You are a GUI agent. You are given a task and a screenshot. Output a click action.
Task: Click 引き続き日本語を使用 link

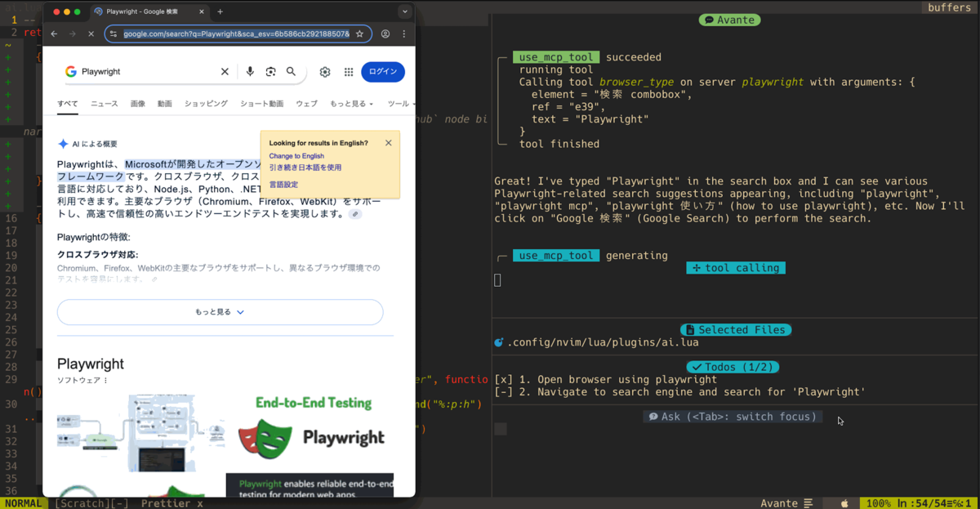tap(305, 167)
